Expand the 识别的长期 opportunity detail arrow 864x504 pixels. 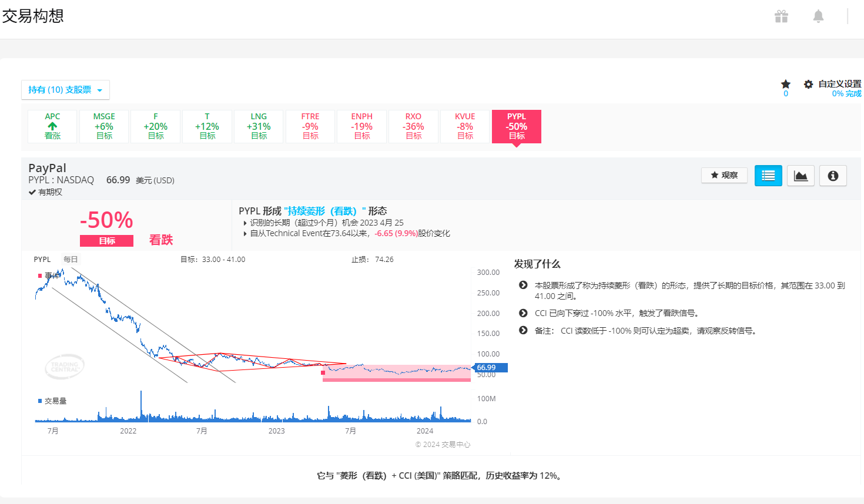245,223
